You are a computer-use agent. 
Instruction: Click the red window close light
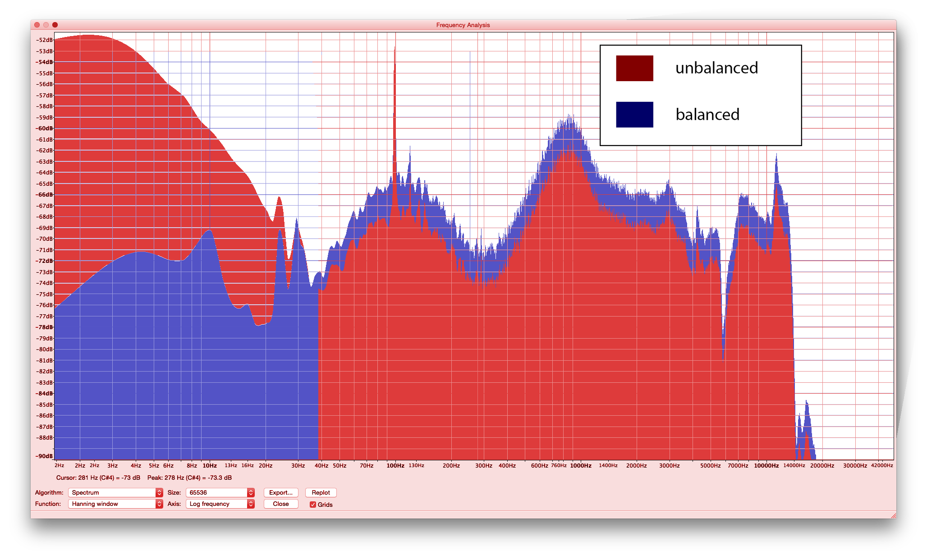pos(37,25)
